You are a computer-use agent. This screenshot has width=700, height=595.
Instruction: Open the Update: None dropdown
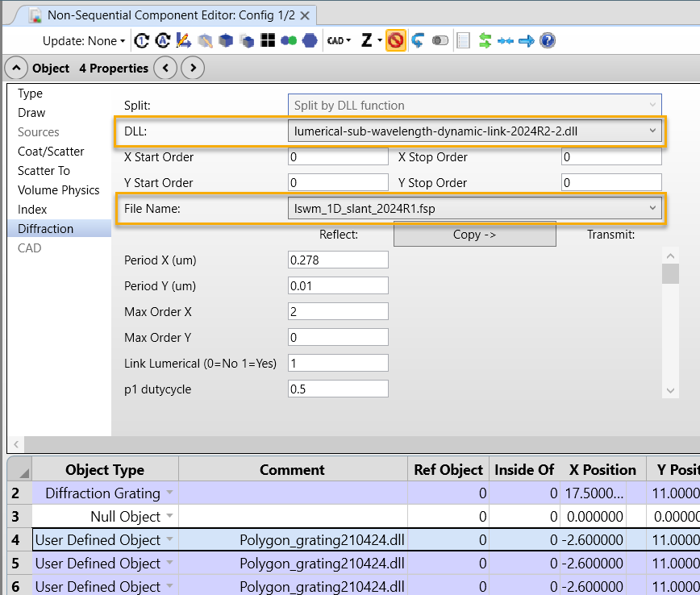[84, 41]
